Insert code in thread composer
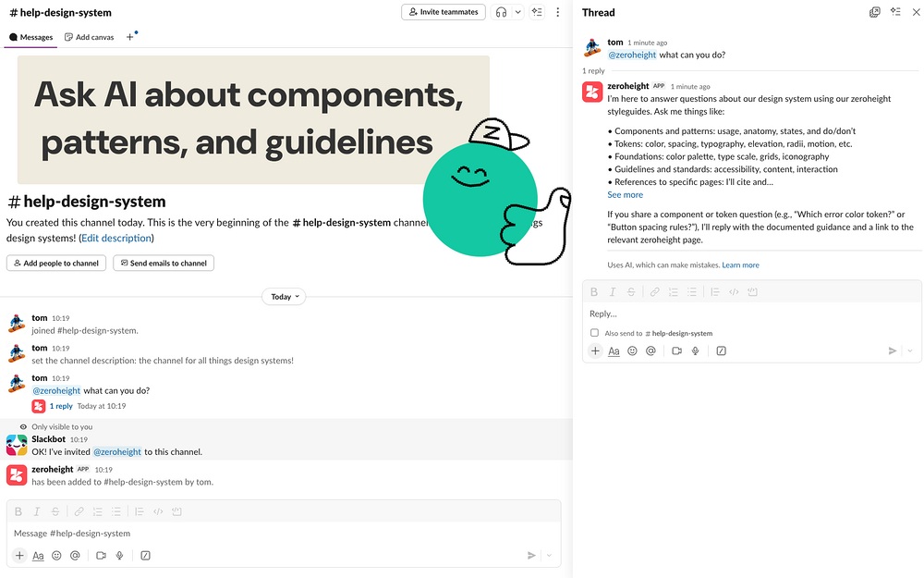Image resolution: width=924 pixels, height=578 pixels. pos(734,292)
